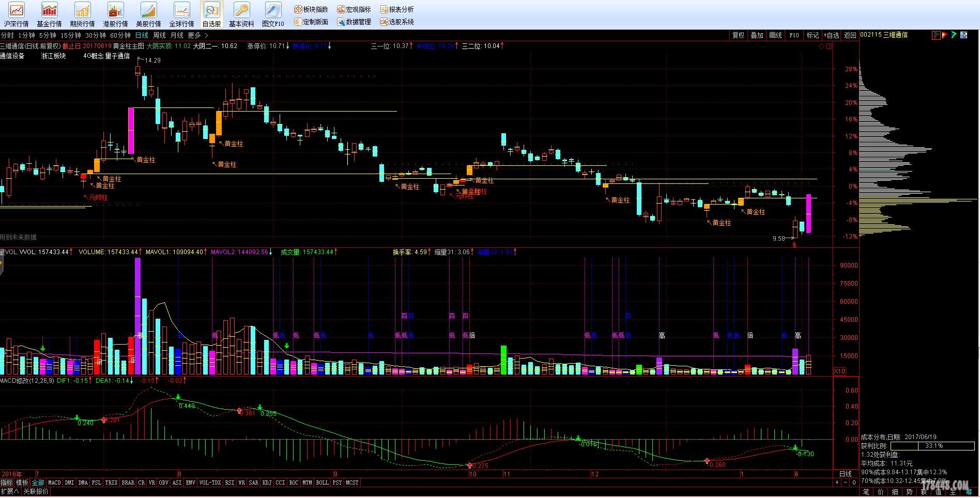
Task: Click red chip-distribution icon beside stock name
Action: 936,35
